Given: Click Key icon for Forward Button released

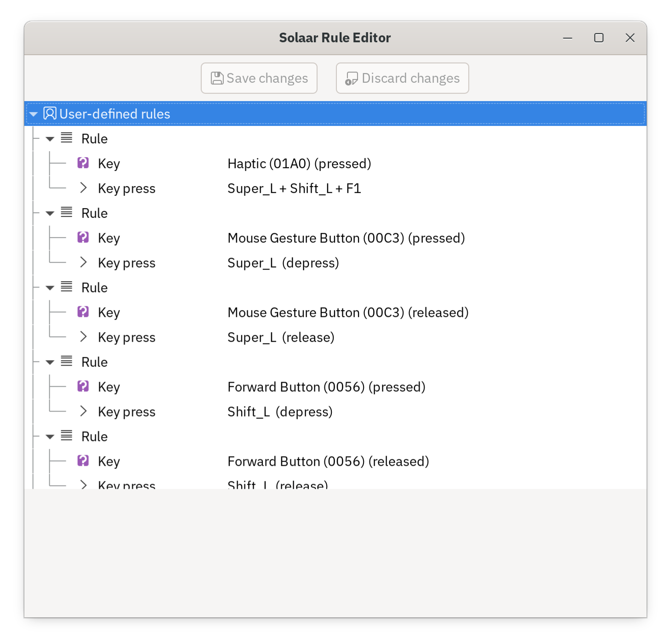Looking at the screenshot, I should pyautogui.click(x=83, y=461).
